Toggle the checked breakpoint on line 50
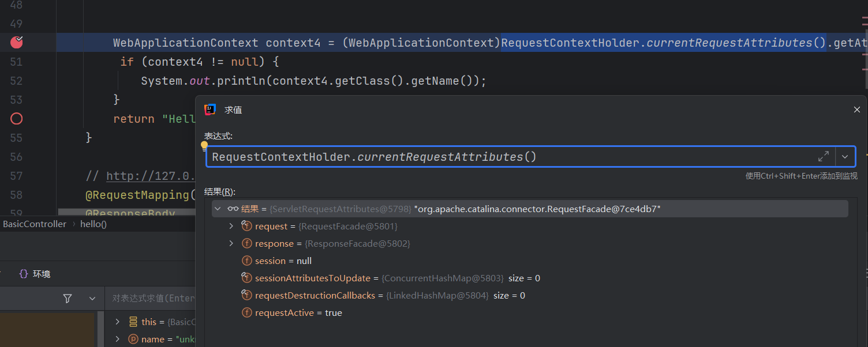The height and width of the screenshot is (347, 868). (17, 42)
